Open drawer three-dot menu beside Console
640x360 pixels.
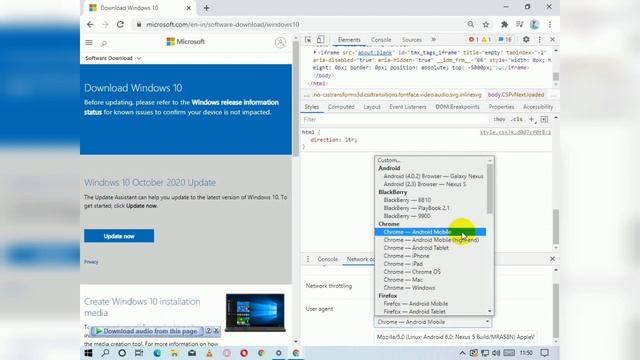pyautogui.click(x=308, y=259)
